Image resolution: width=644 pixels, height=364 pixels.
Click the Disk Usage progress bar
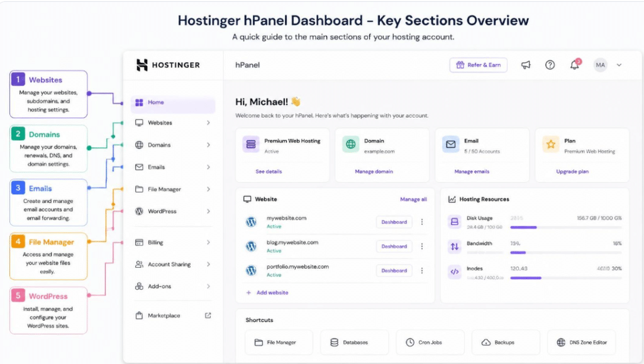(x=566, y=228)
